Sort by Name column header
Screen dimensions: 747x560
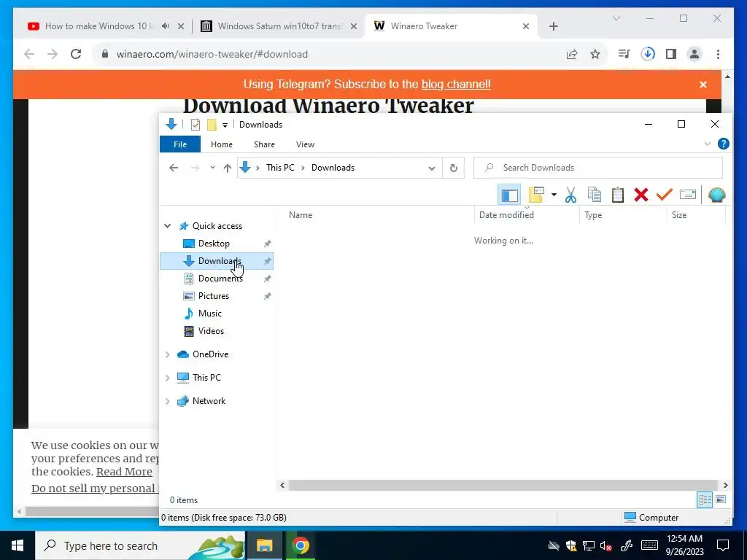point(301,215)
